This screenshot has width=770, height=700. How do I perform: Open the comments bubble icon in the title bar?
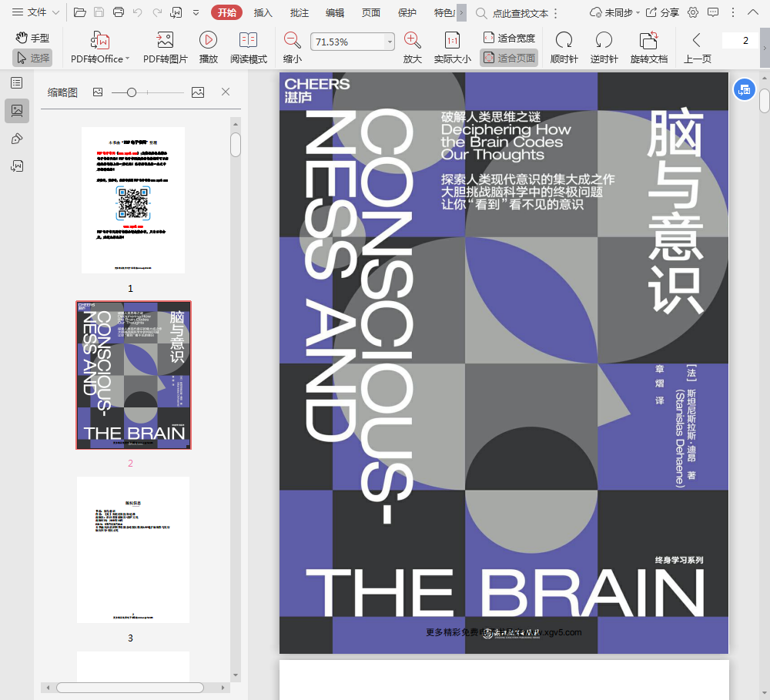(x=712, y=13)
